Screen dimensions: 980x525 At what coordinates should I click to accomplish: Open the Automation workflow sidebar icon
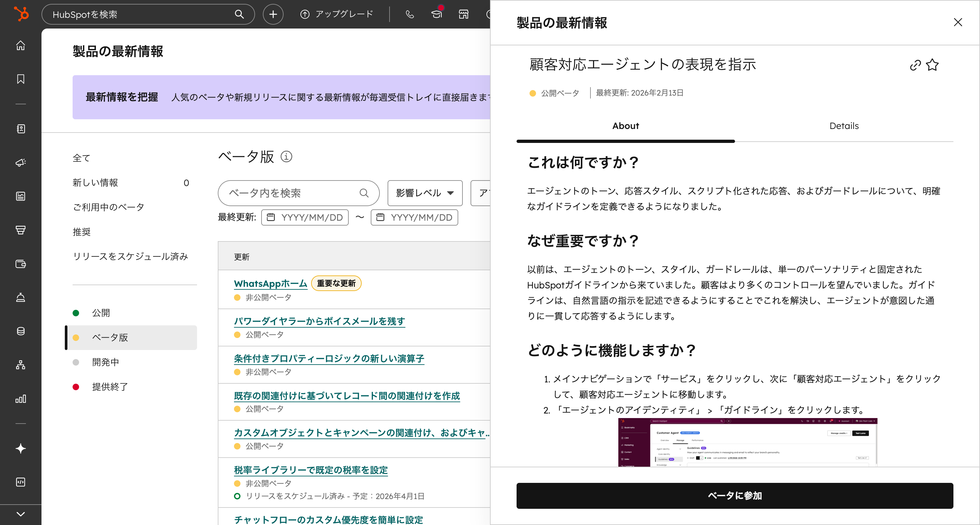20,365
